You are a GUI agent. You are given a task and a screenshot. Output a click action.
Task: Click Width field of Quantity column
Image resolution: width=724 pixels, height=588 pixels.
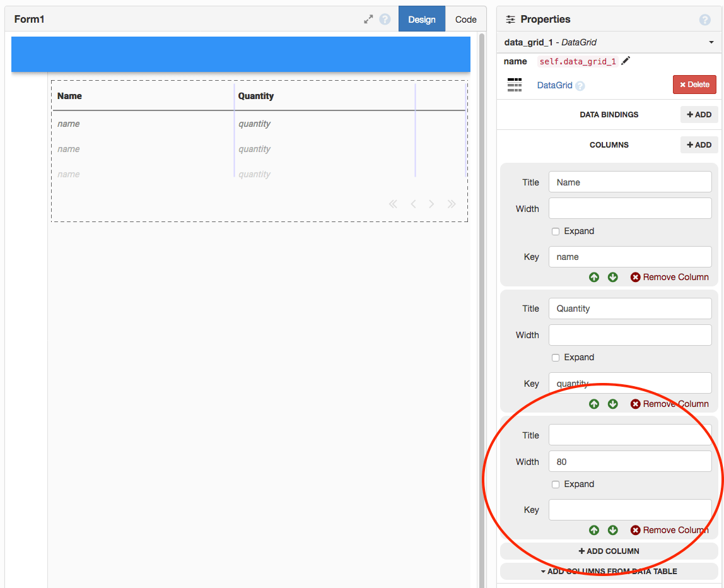pos(630,335)
